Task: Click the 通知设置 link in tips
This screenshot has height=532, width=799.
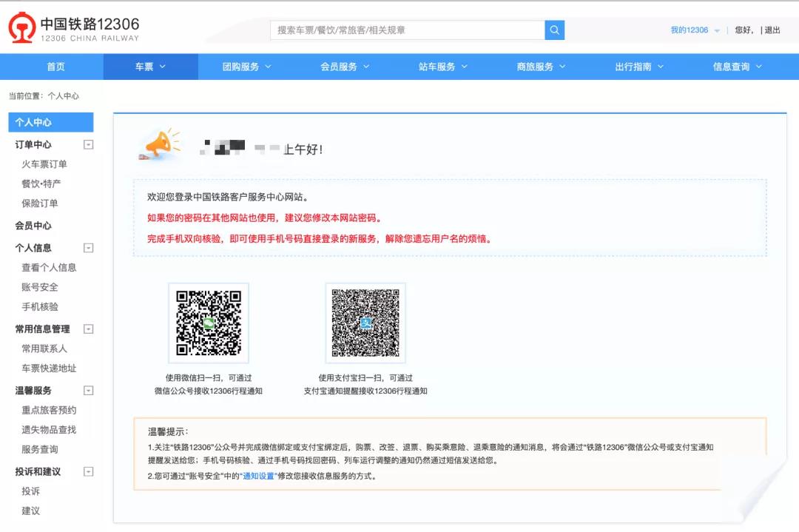Action: [258, 476]
